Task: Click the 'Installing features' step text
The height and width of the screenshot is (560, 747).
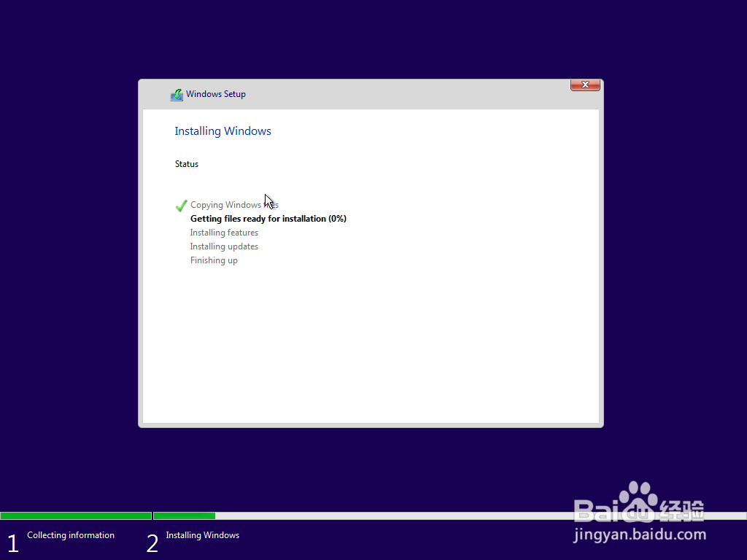Action: [x=224, y=233]
